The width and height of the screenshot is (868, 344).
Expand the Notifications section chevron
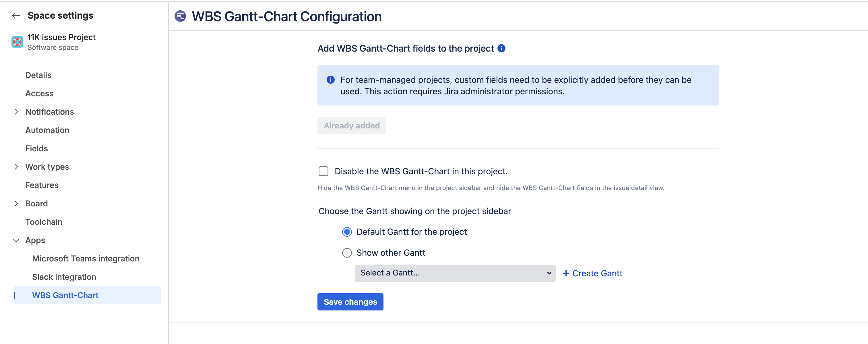tap(16, 112)
